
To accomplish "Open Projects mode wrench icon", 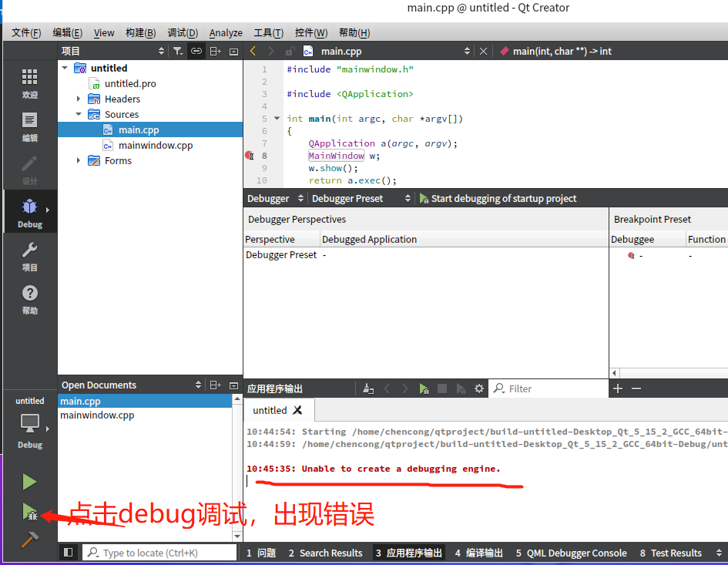I will point(30,257).
